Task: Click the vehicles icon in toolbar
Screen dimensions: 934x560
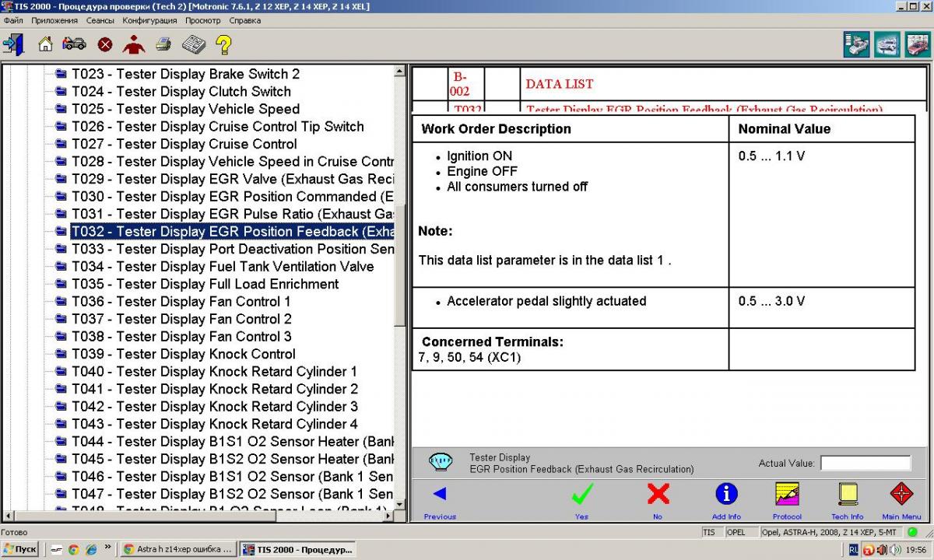Action: (74, 44)
